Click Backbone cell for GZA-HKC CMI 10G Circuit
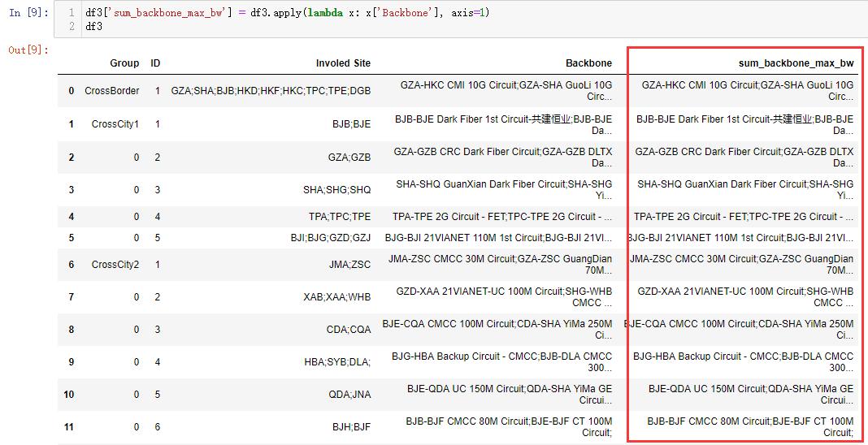868x445 pixels. pyautogui.click(x=506, y=91)
